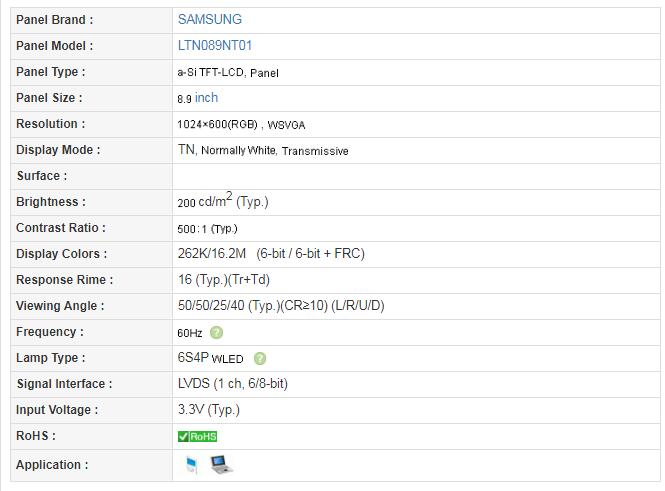
Task: Select the Resolution label
Action: point(50,124)
